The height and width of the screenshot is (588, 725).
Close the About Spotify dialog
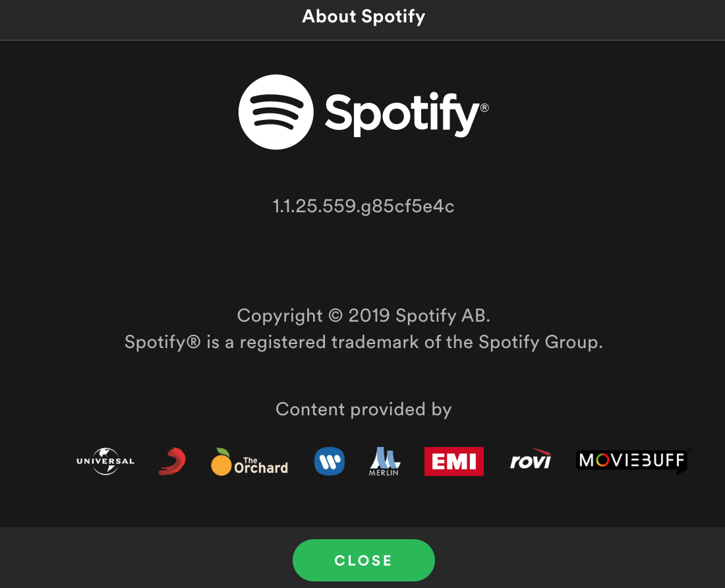coord(363,560)
